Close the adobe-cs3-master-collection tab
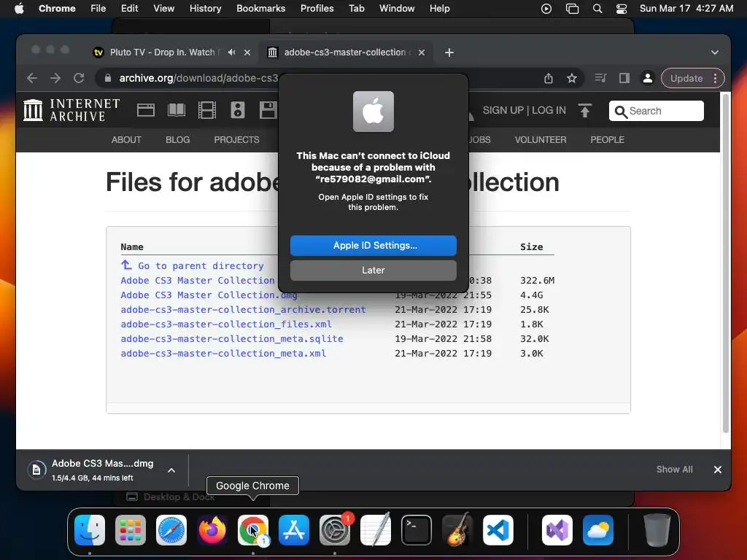This screenshot has height=560, width=747. 422,52
